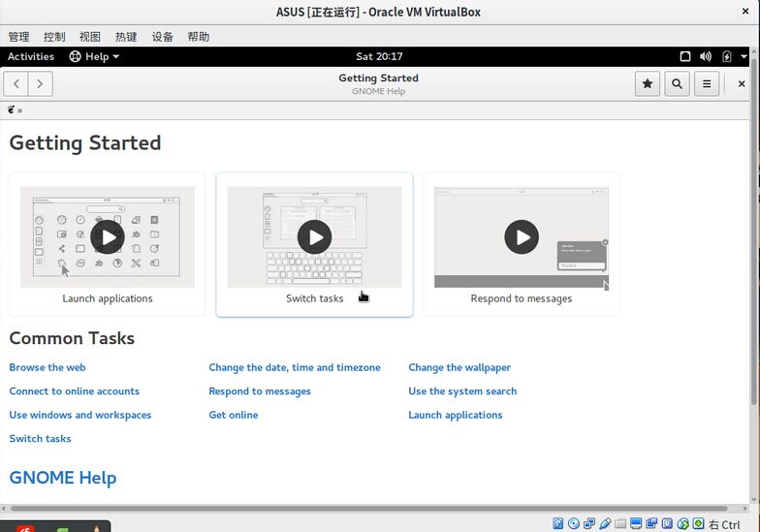
Task: Click VirtualBox USB device status icon
Action: 605,523
